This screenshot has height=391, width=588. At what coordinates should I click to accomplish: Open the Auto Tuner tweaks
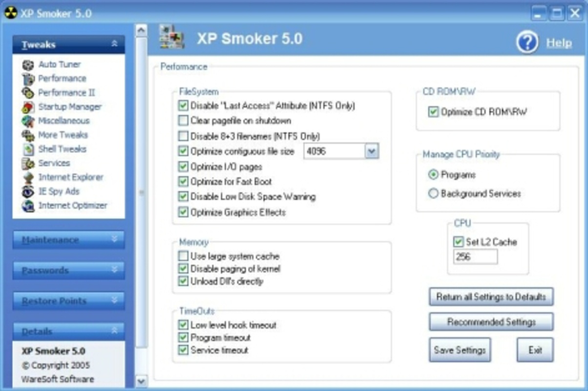click(x=59, y=64)
